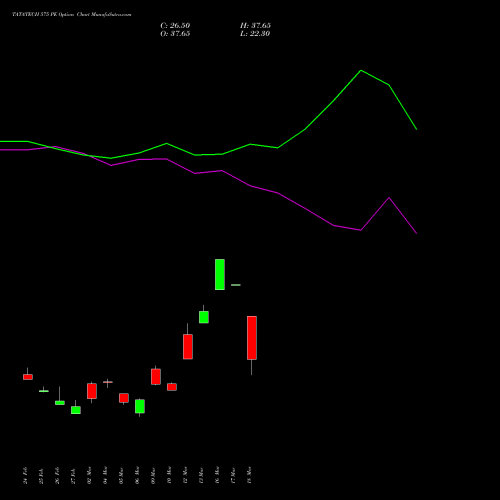Click the '18 Mar' date axis label
The height and width of the screenshot is (500, 500).
(x=249, y=475)
